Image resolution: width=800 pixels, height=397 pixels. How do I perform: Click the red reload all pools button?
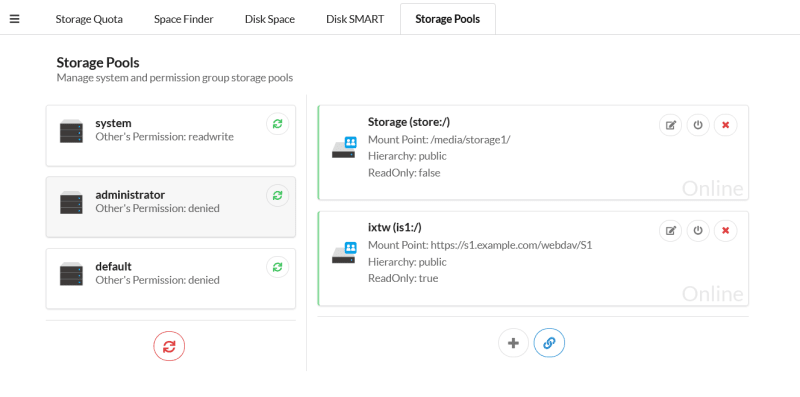(169, 346)
